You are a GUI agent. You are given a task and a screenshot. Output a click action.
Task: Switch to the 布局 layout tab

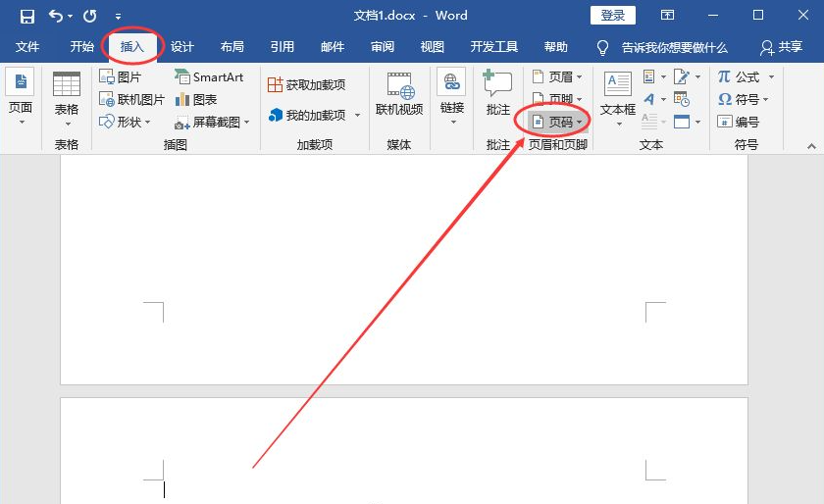click(x=232, y=47)
